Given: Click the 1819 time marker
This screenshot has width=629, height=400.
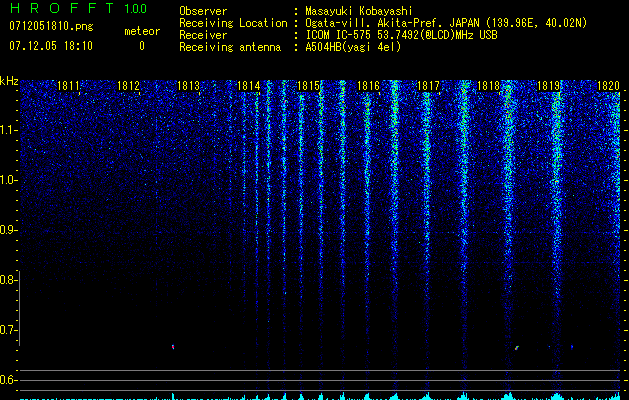Looking at the screenshot, I should click(548, 85).
